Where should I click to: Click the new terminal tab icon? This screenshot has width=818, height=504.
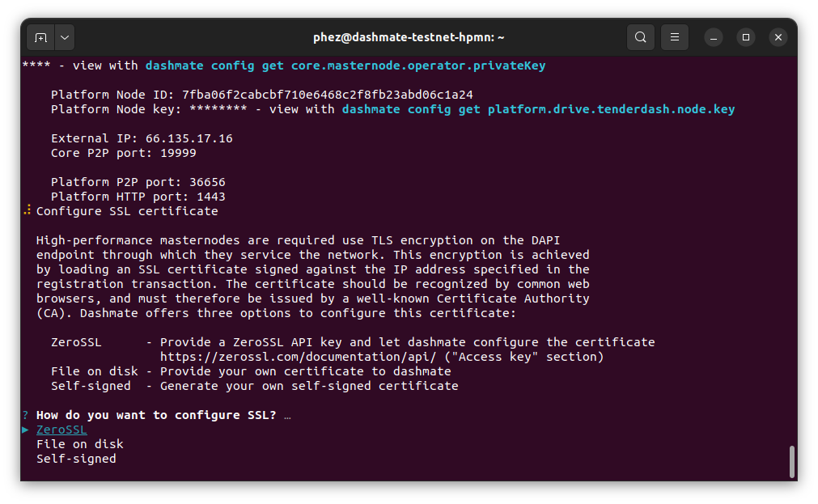tap(40, 37)
